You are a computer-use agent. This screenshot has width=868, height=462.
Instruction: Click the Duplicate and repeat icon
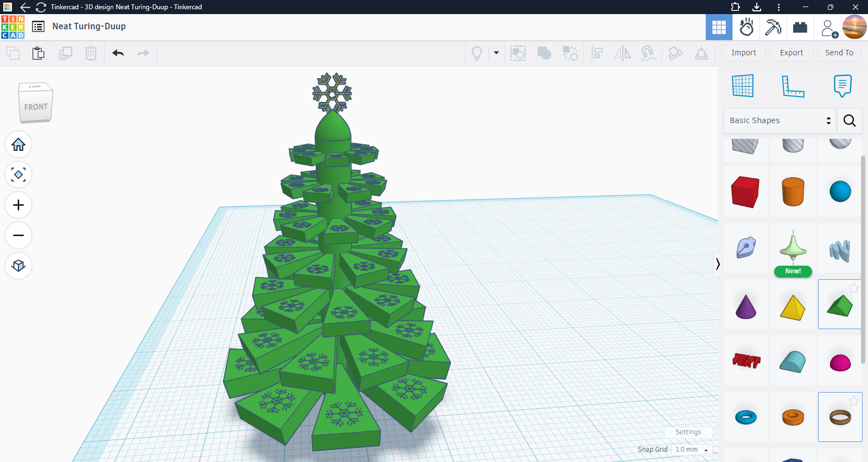[65, 53]
